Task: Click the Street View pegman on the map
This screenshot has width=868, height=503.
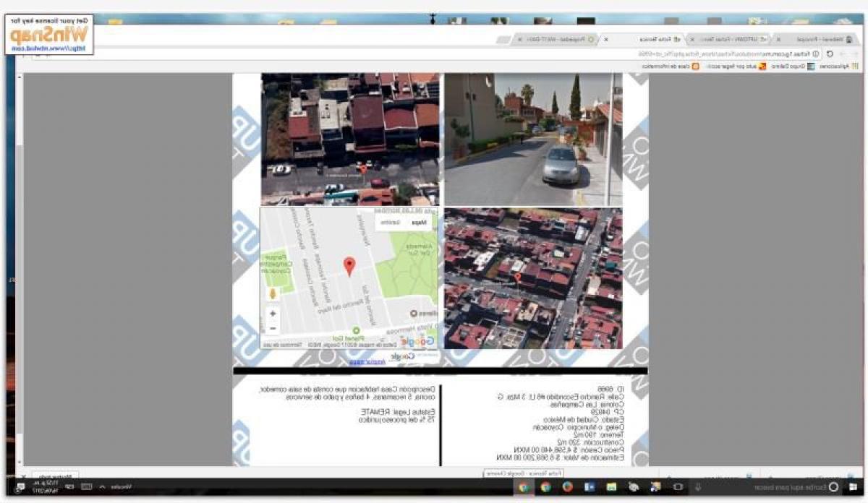Action: pos(273,293)
